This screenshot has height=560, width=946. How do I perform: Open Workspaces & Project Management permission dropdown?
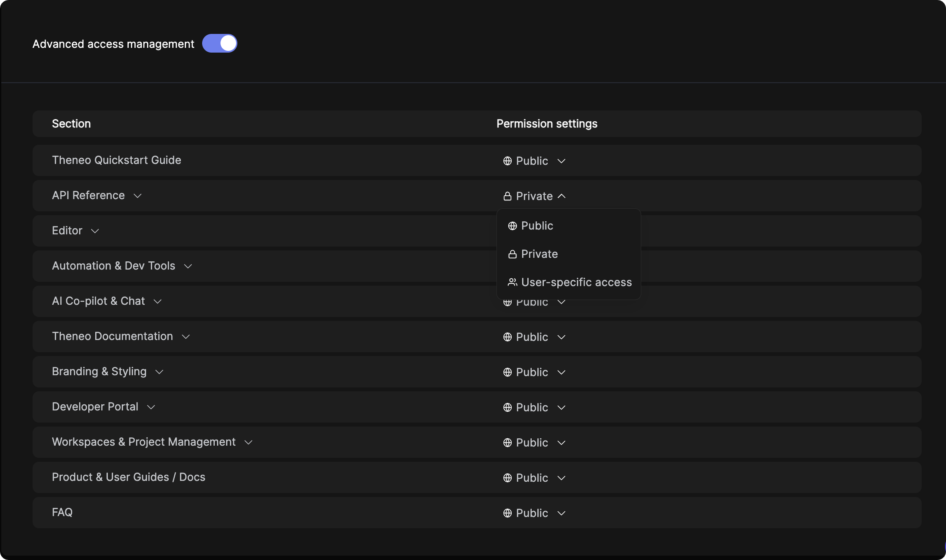[x=534, y=443]
